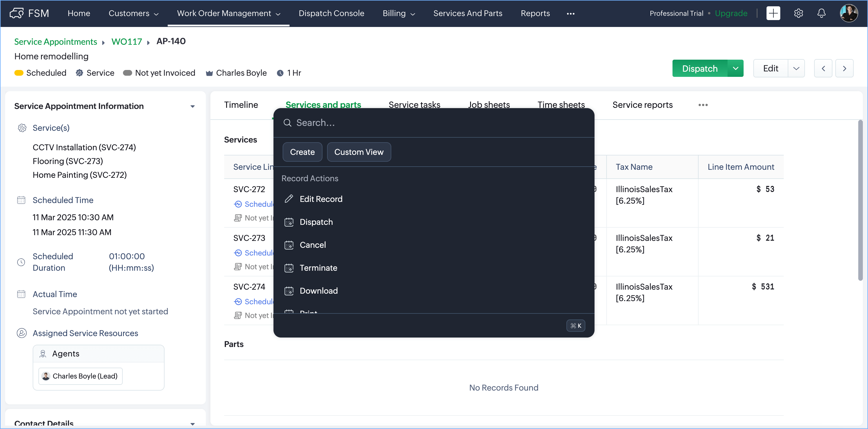The height and width of the screenshot is (429, 868).
Task: Open the Edit button dropdown arrow
Action: click(x=796, y=69)
